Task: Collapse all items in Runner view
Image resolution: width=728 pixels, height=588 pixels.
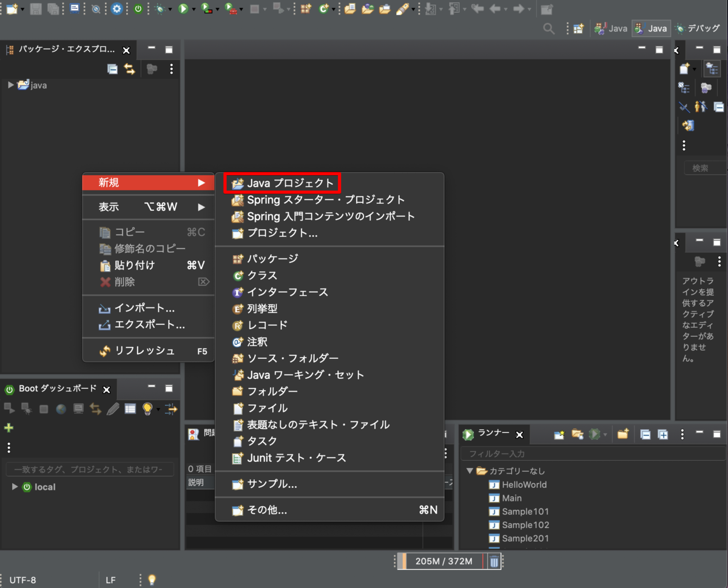Action: (x=645, y=434)
